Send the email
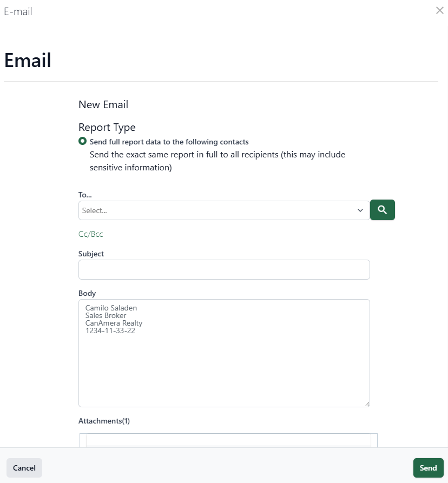The image size is (448, 483). 428,467
